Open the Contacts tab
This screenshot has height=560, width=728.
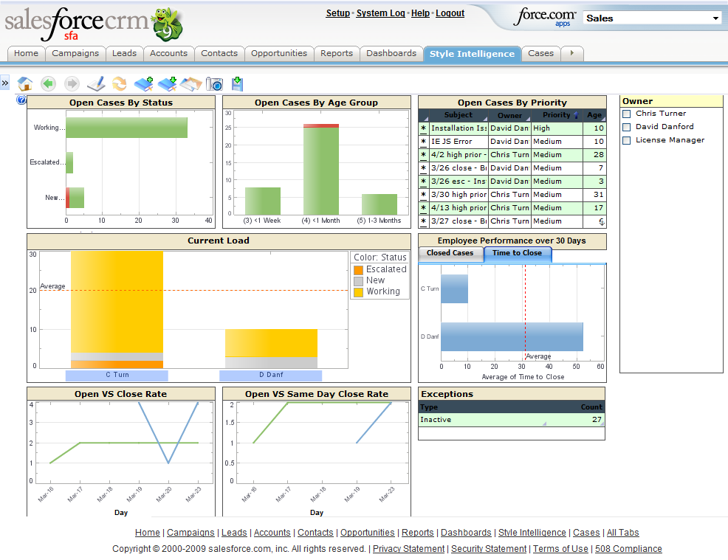(x=219, y=53)
